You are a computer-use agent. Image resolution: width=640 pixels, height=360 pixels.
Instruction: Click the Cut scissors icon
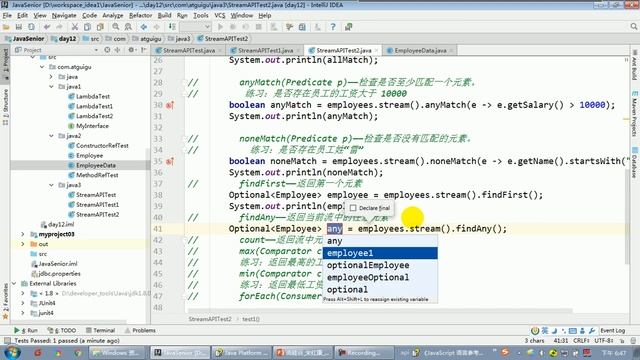tap(75, 27)
